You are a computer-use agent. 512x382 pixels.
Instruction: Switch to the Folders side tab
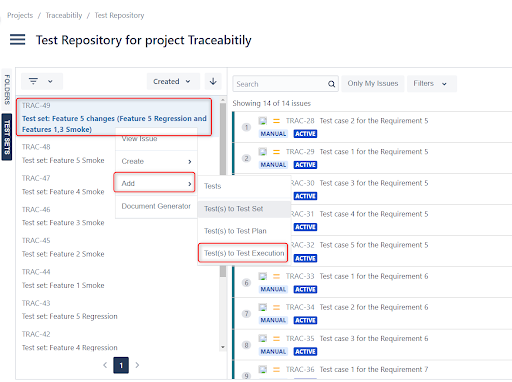(x=7, y=89)
